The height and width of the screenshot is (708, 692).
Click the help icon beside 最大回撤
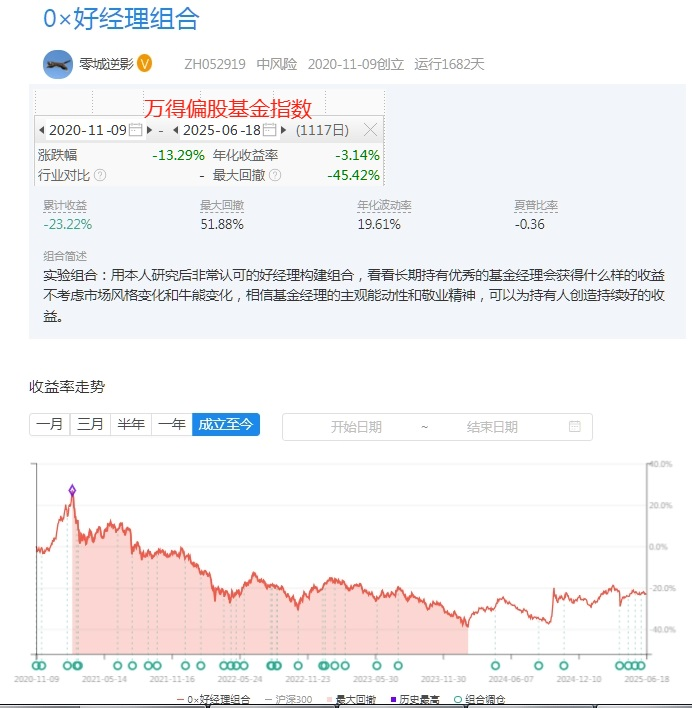(275, 175)
